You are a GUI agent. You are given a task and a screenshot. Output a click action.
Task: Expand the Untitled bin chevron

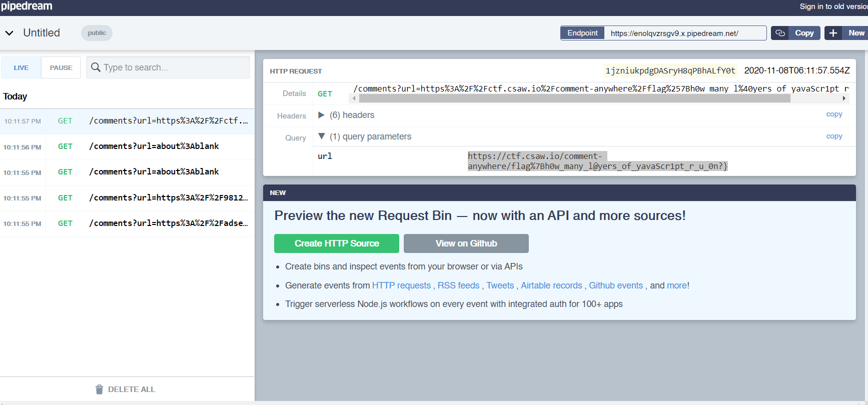coord(9,33)
